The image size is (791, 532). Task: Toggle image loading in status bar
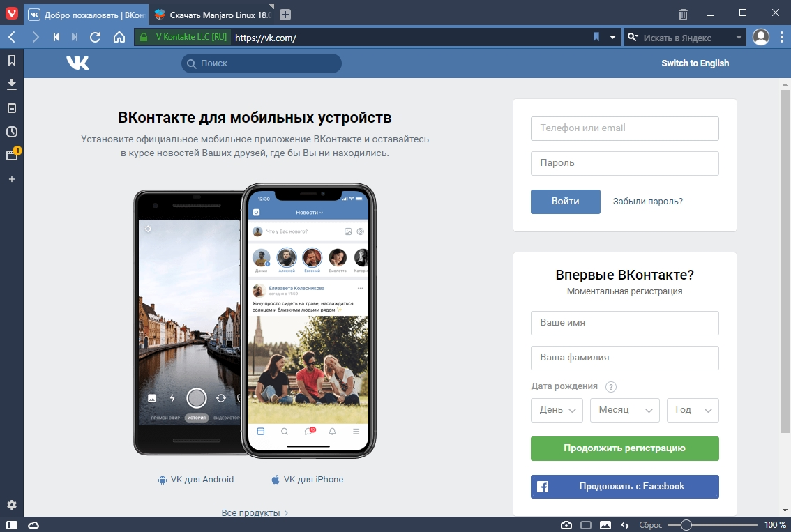(x=605, y=525)
